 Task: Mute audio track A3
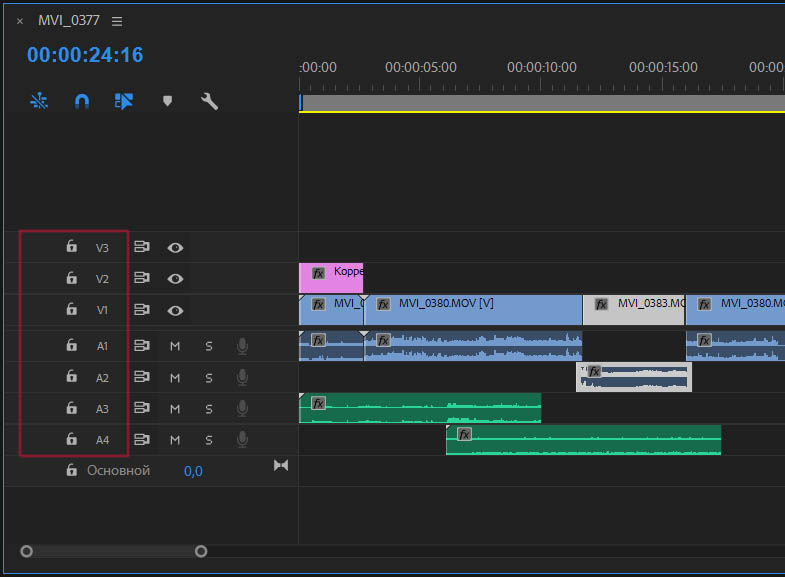tap(175, 409)
